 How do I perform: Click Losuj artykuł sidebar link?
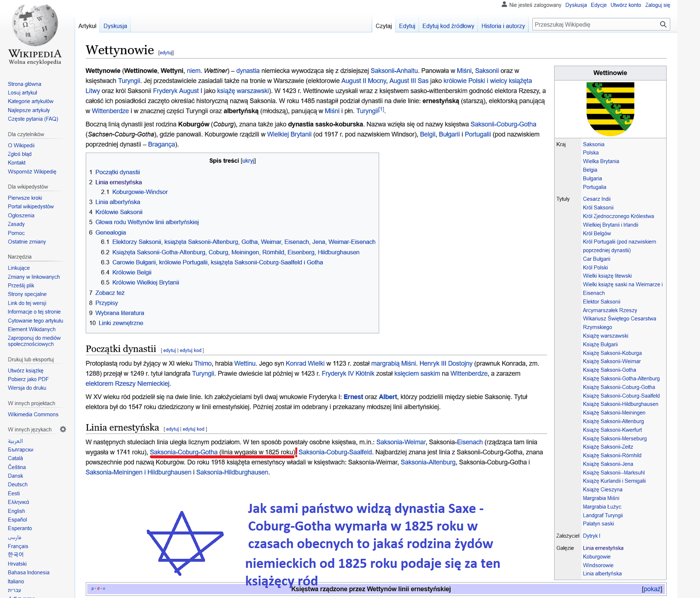23,93
